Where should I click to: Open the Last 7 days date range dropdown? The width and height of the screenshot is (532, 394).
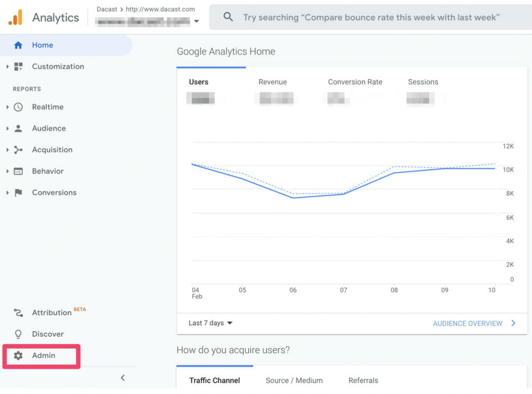[210, 323]
